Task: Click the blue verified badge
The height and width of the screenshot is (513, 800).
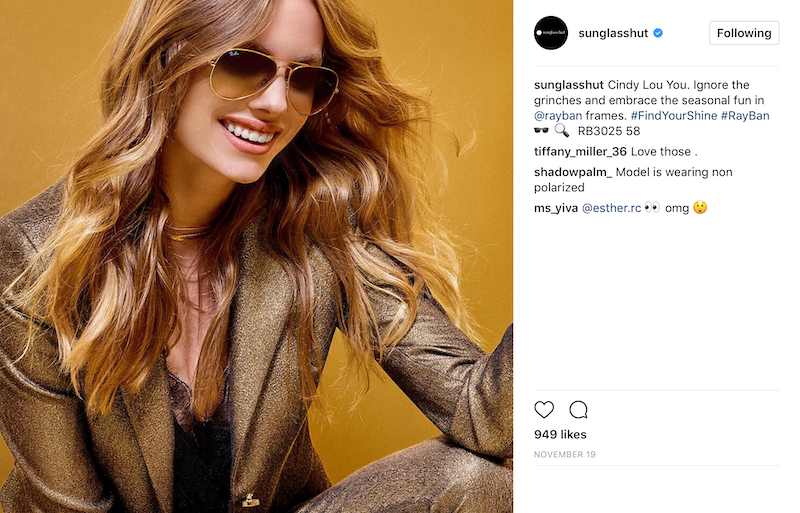Action: click(x=658, y=33)
